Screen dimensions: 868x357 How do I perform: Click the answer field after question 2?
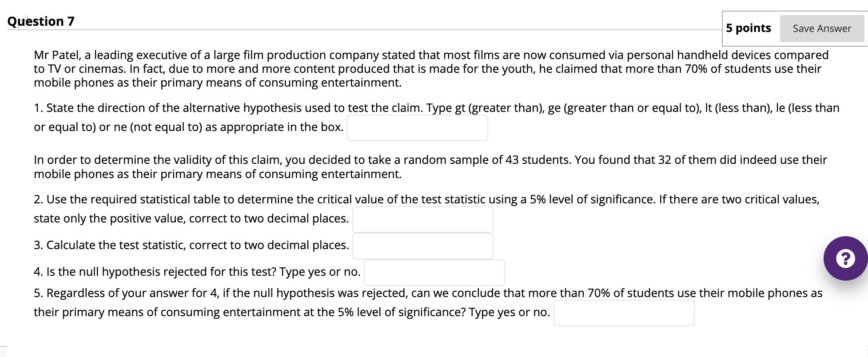point(422,219)
